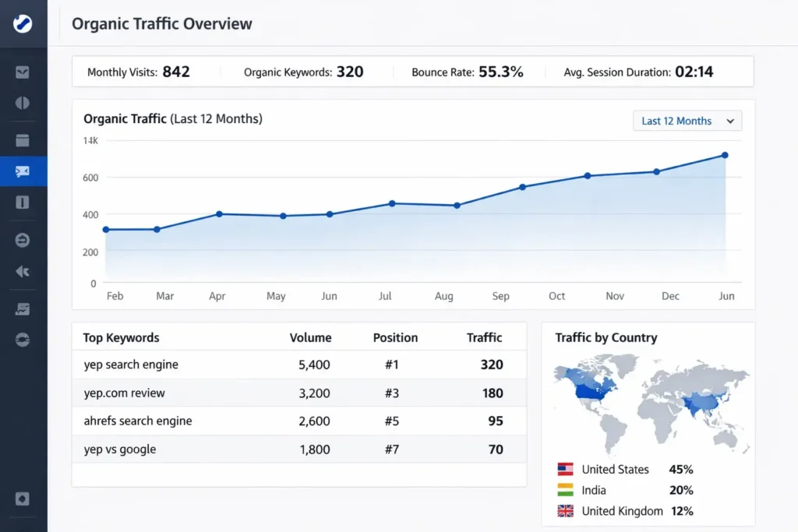Click the 2,600 volume value
798x532 pixels.
pyautogui.click(x=314, y=421)
